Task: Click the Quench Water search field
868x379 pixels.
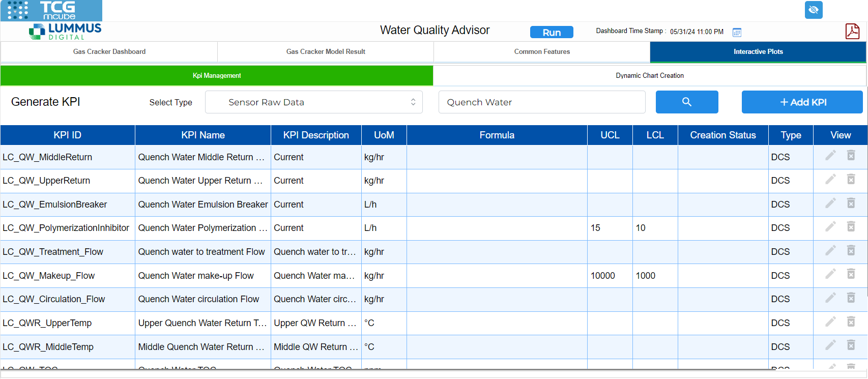Action: point(541,102)
